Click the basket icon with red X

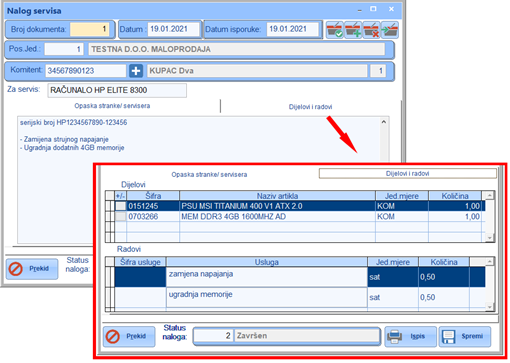coord(371,30)
